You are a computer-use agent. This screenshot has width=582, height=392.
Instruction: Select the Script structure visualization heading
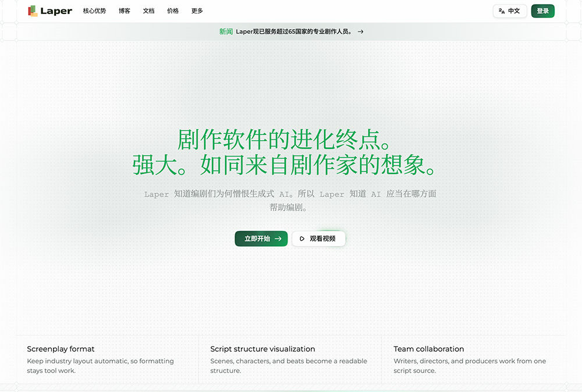(x=262, y=349)
